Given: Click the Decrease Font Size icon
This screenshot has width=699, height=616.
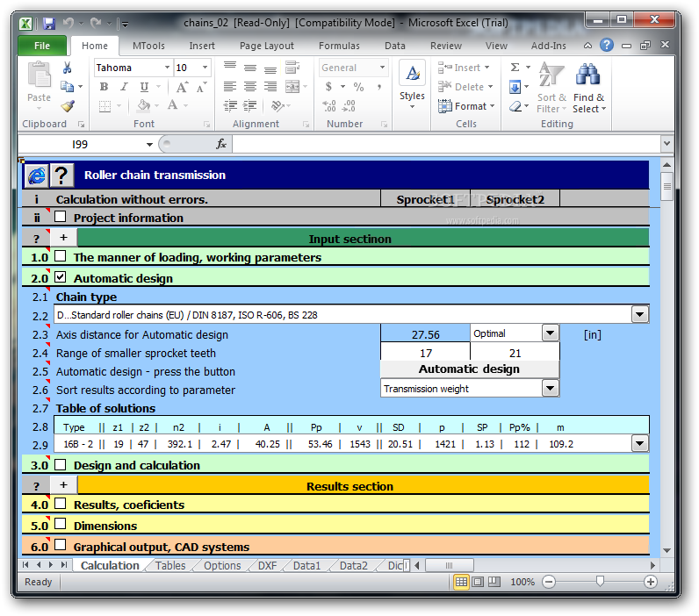Looking at the screenshot, I should (x=201, y=87).
